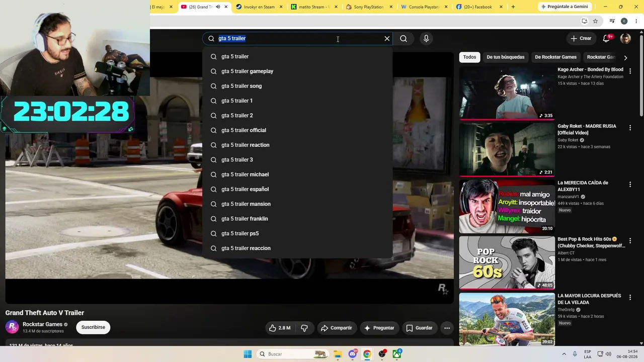Choose suggestion "gta 5 trailer song"
This screenshot has height=362, width=644.
[297, 86]
